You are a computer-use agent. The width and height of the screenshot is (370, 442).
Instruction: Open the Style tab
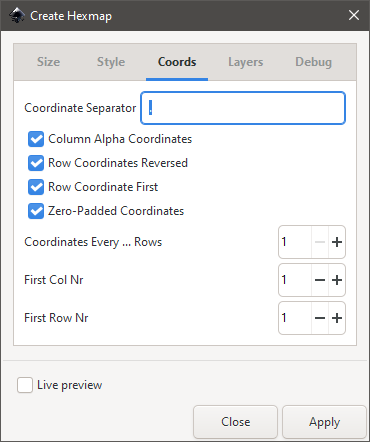(111, 62)
